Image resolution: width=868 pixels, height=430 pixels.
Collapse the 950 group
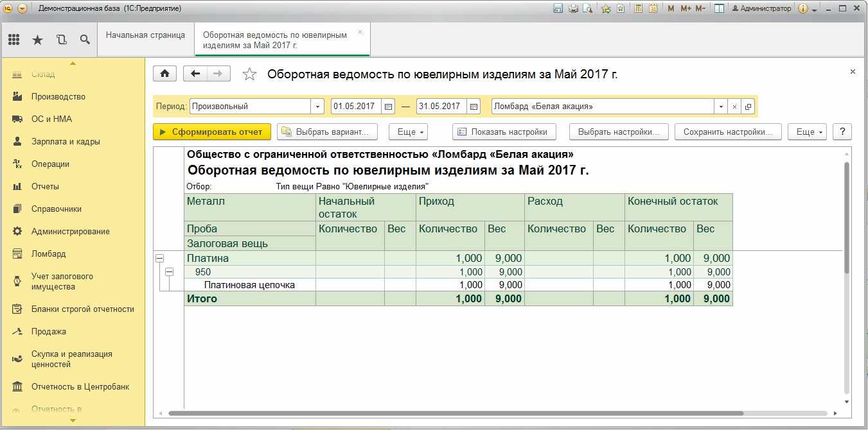point(169,272)
